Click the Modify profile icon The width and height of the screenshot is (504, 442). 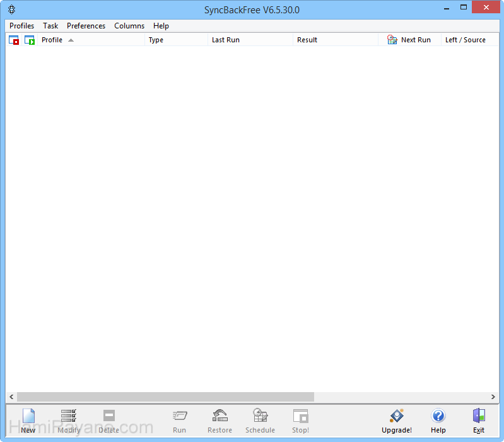tap(69, 415)
